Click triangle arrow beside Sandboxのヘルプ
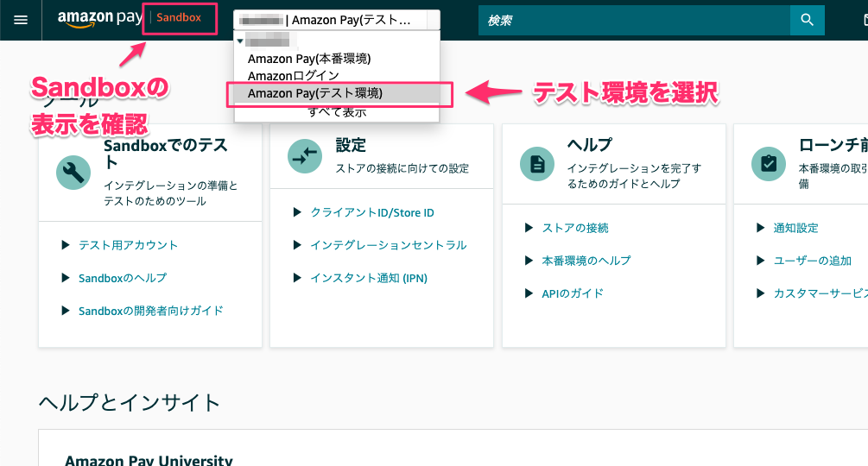 [66, 278]
